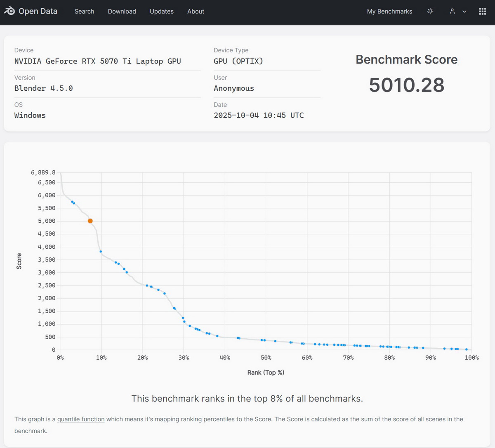Select the highest-scoring blue data point
This screenshot has height=448, width=495.
click(72, 202)
